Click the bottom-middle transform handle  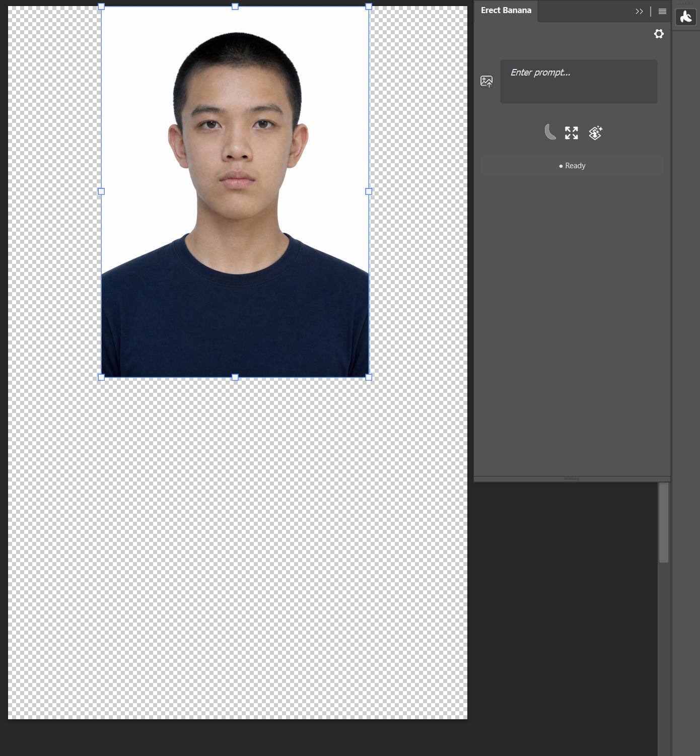pos(235,377)
